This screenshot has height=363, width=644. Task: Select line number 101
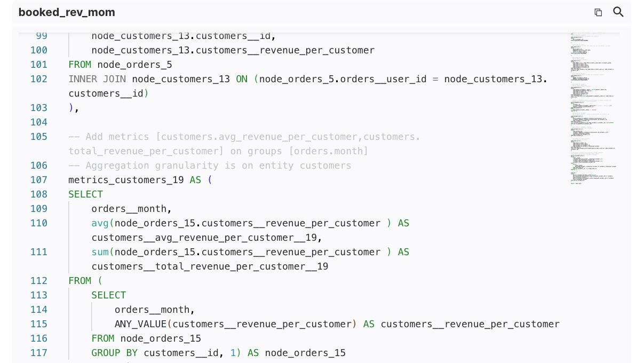click(39, 65)
